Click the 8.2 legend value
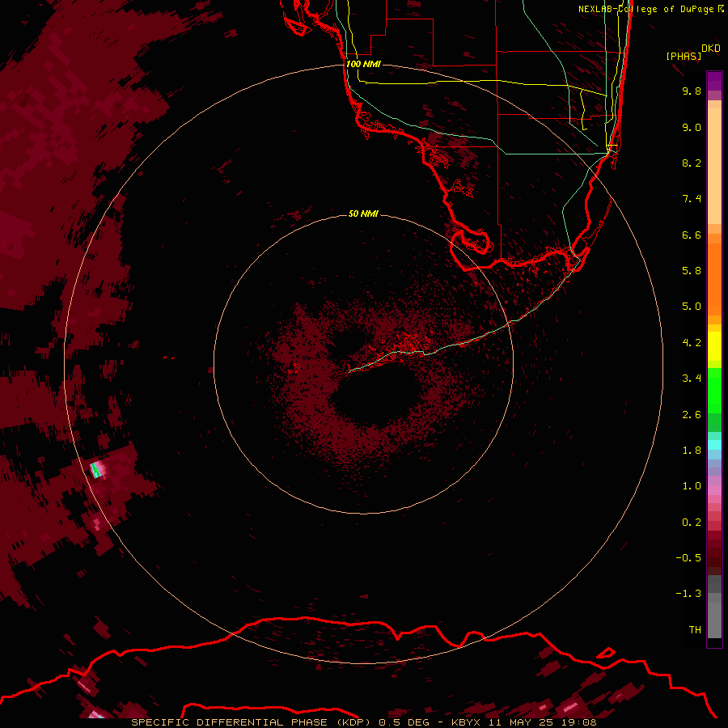This screenshot has height=728, width=728. [x=692, y=163]
